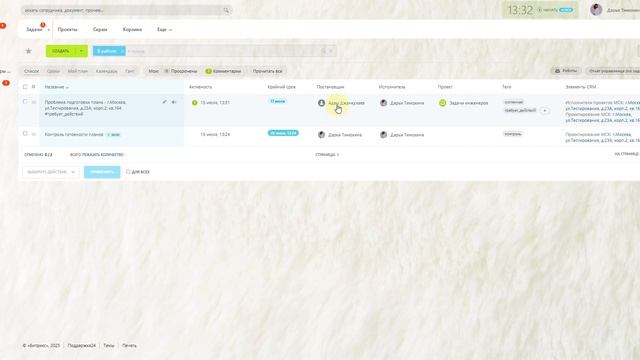Click the plus button next to tags
The width and height of the screenshot is (640, 360).
pyautogui.click(x=544, y=111)
